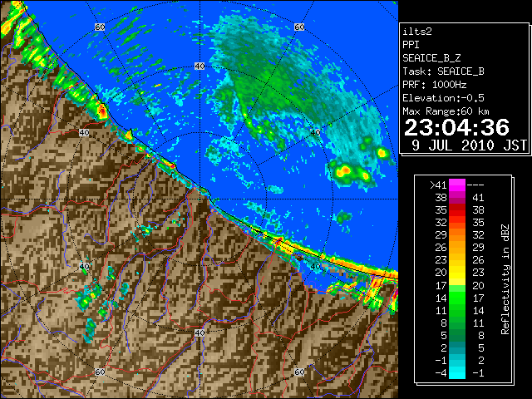The width and height of the screenshot is (532, 399).
Task: Select the "PPI" scan type label
Action: 411,45
